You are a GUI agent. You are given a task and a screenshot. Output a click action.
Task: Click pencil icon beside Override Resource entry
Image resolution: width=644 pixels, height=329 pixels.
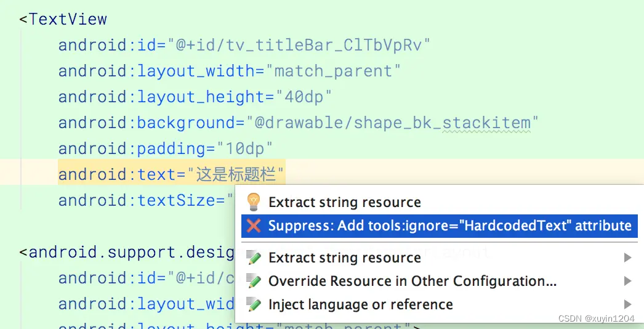coord(254,282)
